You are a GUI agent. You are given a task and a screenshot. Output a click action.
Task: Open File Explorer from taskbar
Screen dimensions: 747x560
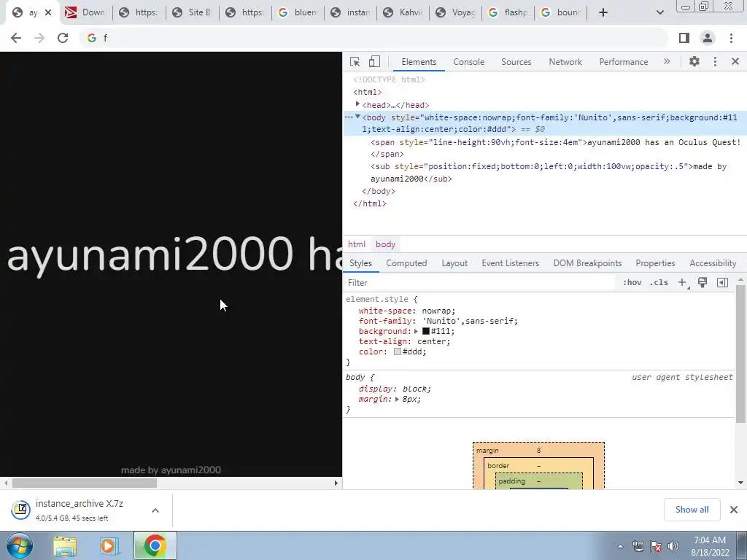tap(65, 546)
